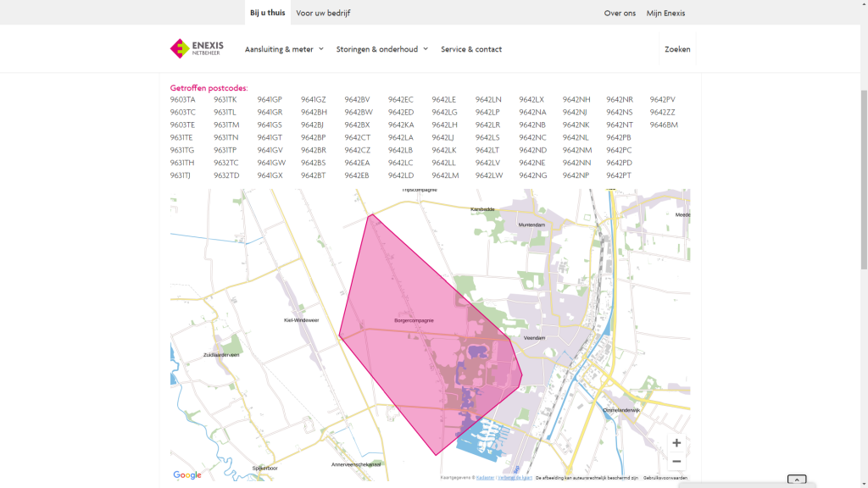
Task: Open Service & contact page
Action: [x=471, y=49]
